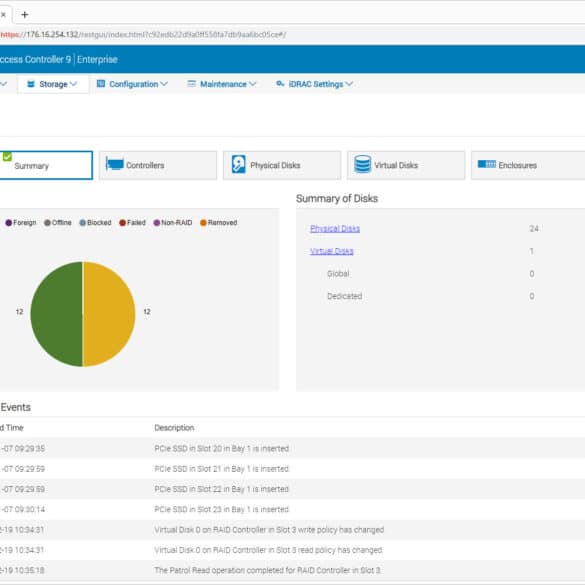Toggle the Failed legend item
The height and width of the screenshot is (585, 585).
point(132,223)
